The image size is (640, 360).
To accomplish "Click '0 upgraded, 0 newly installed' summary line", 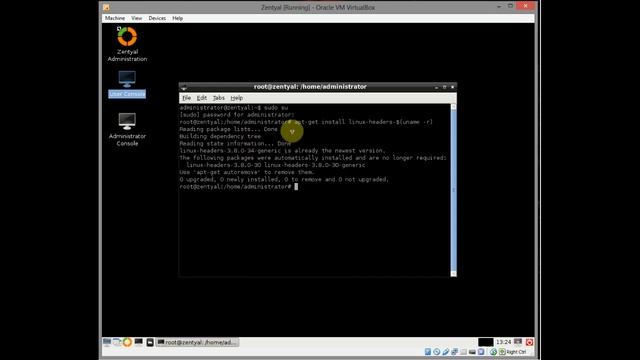I will coord(284,180).
